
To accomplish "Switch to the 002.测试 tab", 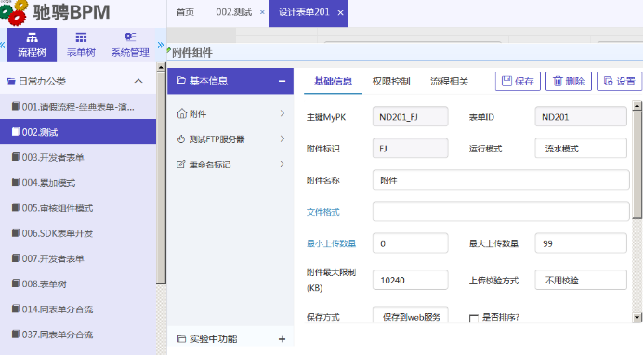I will (233, 12).
